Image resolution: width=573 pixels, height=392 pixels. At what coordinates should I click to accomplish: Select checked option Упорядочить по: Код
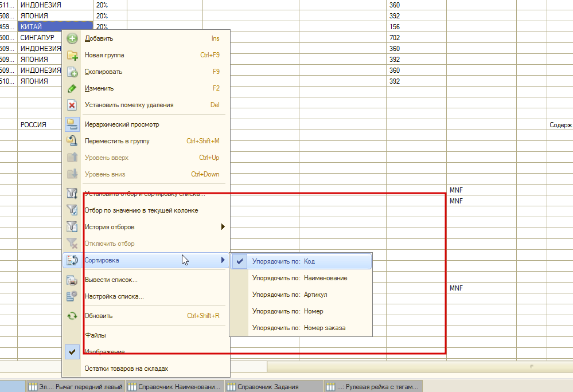301,261
